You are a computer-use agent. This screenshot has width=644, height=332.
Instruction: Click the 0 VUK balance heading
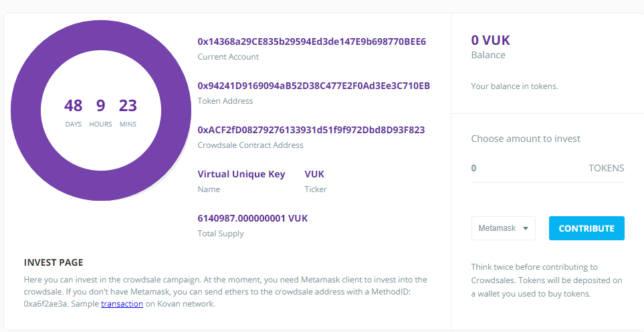(490, 40)
